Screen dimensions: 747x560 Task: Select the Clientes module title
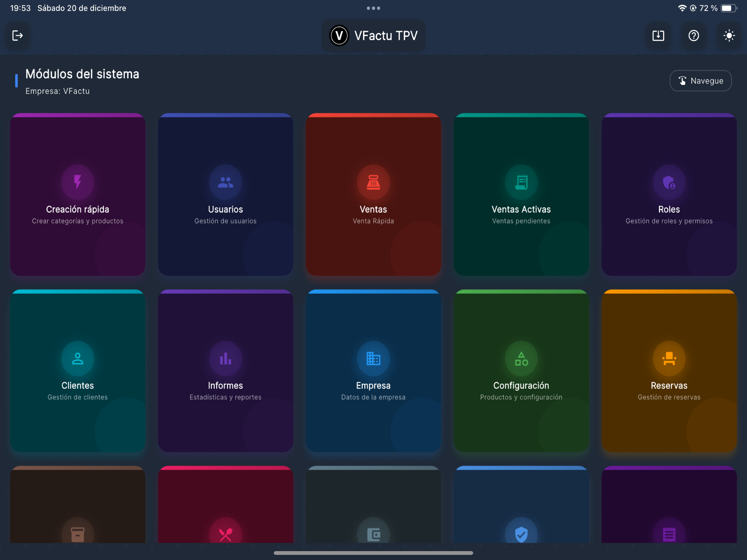pos(78,386)
